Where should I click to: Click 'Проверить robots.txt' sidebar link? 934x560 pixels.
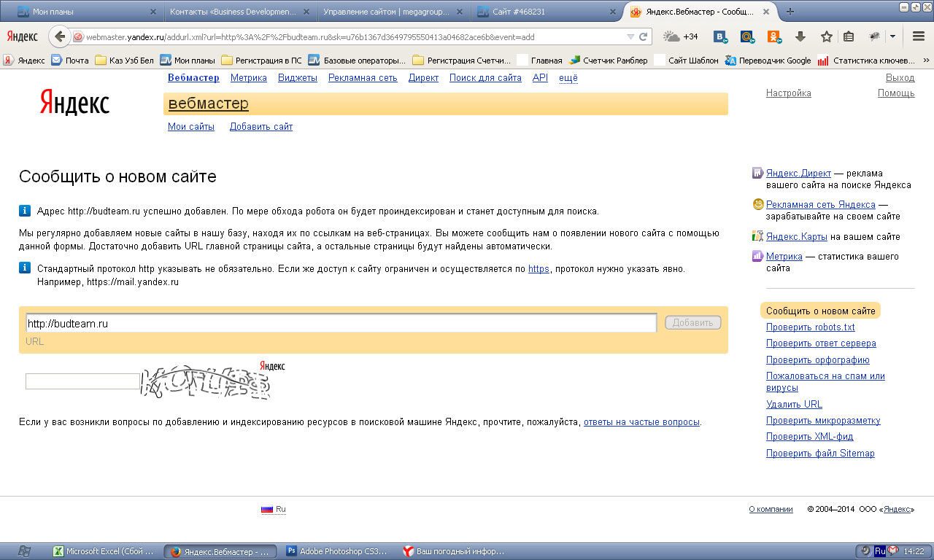(811, 327)
